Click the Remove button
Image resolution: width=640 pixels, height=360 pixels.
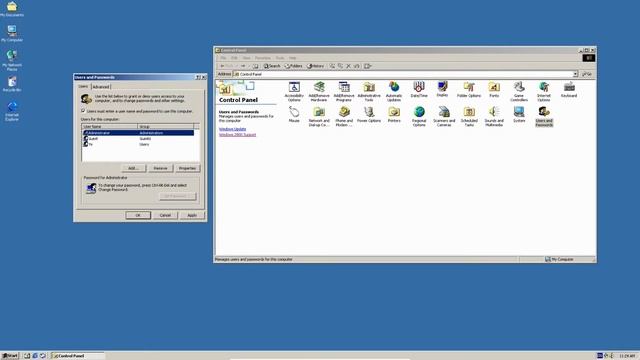(x=160, y=168)
